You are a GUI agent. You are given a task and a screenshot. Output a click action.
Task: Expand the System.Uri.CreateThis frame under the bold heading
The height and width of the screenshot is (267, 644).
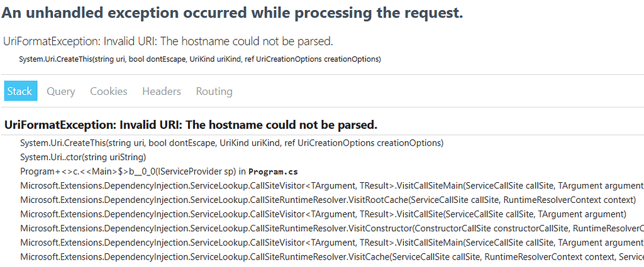click(x=231, y=143)
